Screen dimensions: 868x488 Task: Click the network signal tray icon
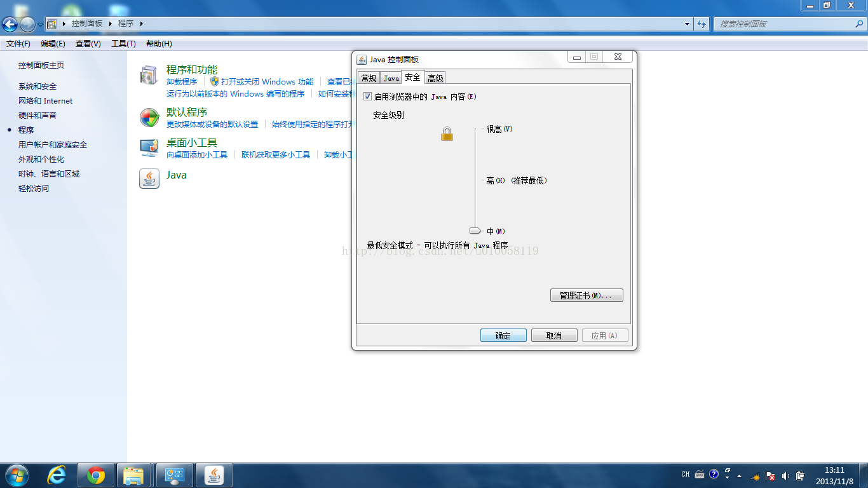tap(756, 475)
